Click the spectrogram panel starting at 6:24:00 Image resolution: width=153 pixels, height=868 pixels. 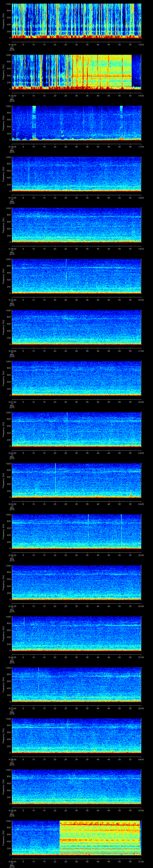coord(77,531)
